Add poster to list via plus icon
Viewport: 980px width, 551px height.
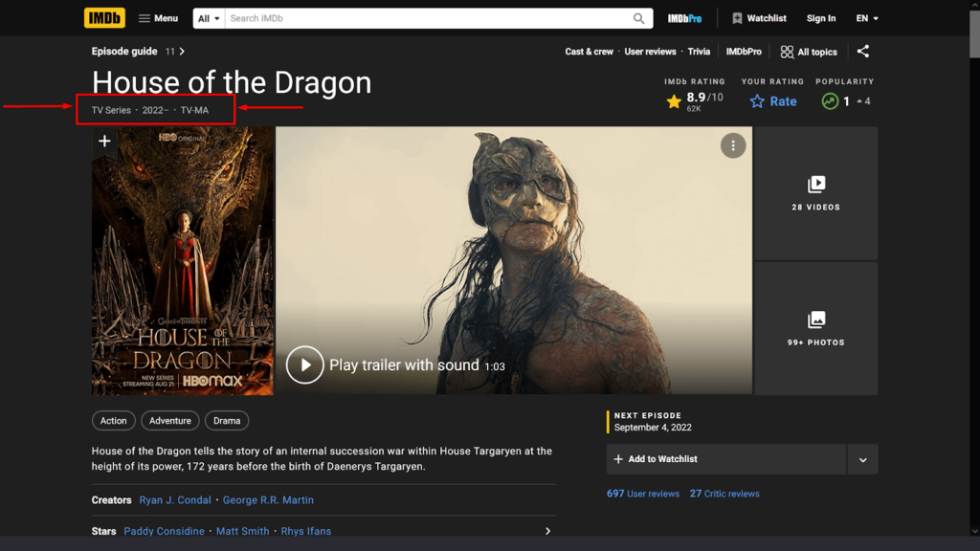click(104, 141)
